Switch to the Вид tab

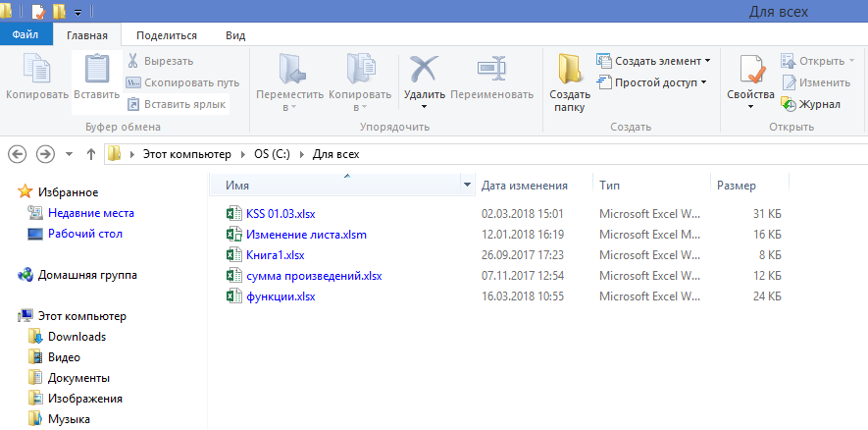coord(235,35)
